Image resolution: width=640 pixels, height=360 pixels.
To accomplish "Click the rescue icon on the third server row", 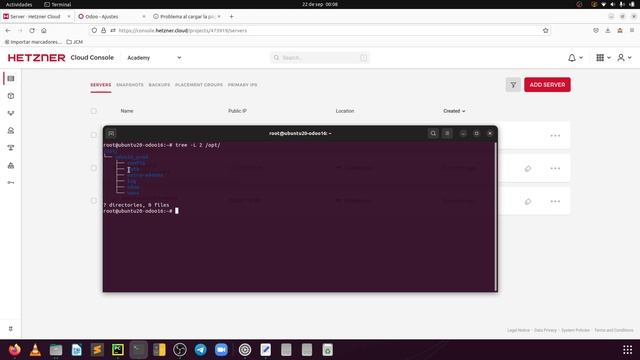I will pos(528,202).
